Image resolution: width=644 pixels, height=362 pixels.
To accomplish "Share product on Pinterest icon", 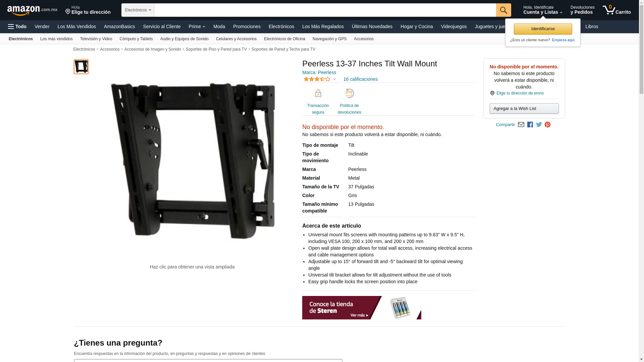I will pos(547,125).
